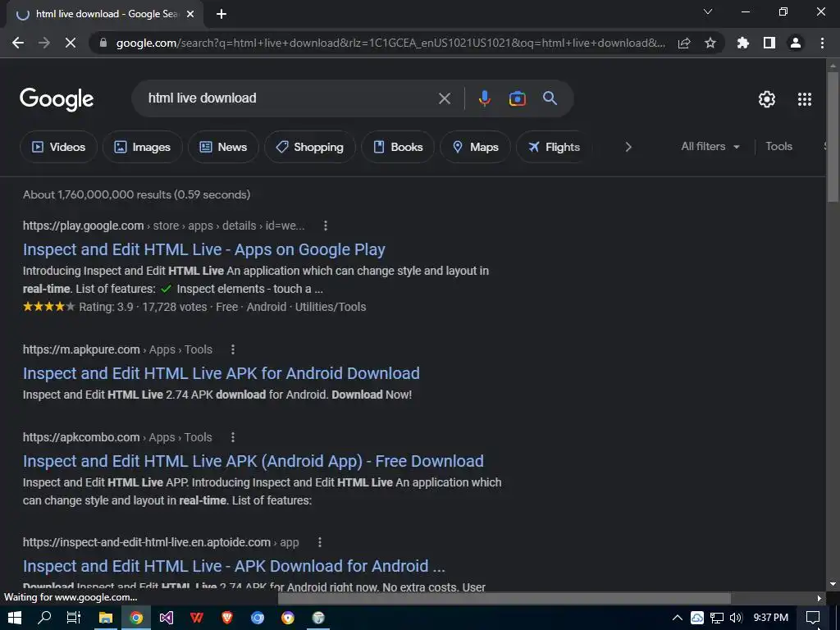The image size is (840, 630).
Task: Open File Explorer from the taskbar
Action: [x=106, y=618]
